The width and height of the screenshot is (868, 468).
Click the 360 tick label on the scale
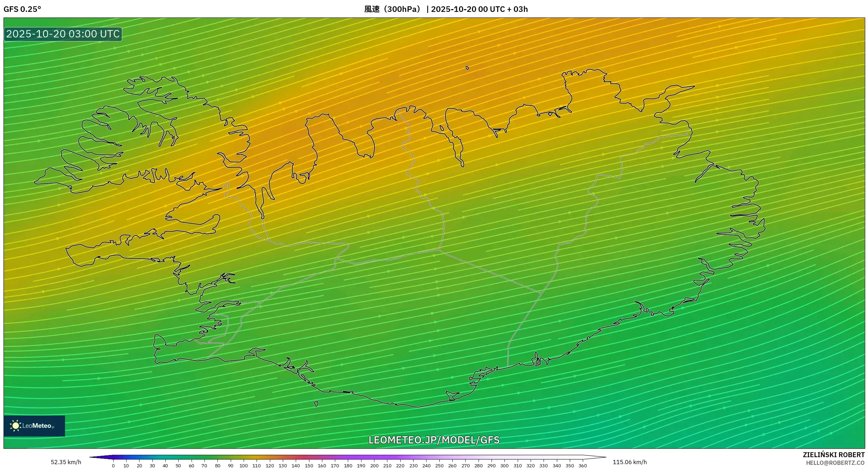click(x=582, y=466)
